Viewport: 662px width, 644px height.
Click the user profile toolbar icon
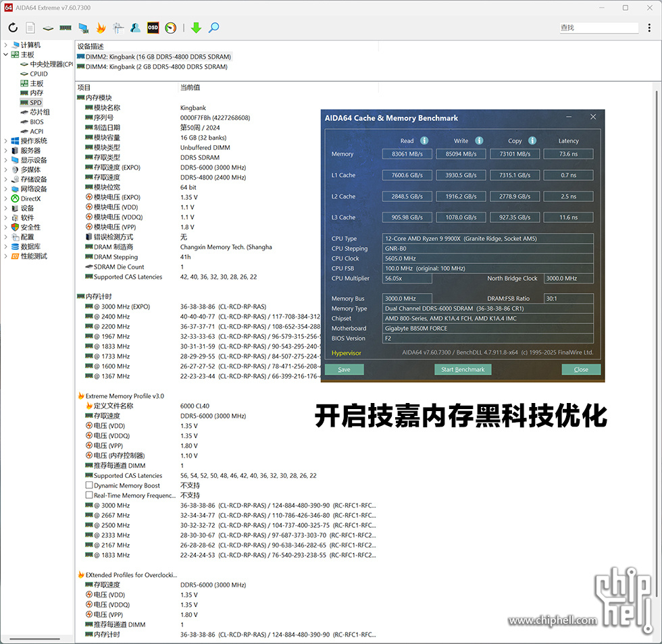tap(136, 28)
